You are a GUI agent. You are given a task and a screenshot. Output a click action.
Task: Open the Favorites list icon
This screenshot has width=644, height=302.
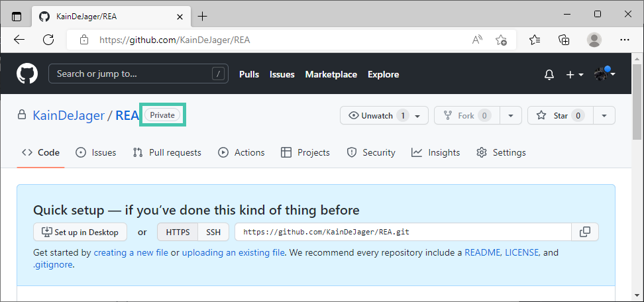coord(535,40)
